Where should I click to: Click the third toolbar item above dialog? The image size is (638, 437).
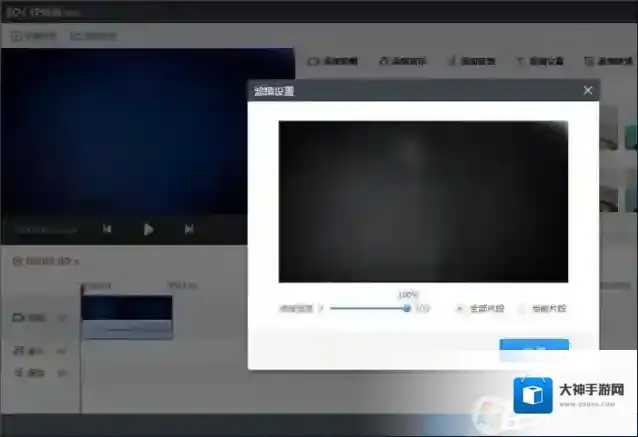(470, 61)
